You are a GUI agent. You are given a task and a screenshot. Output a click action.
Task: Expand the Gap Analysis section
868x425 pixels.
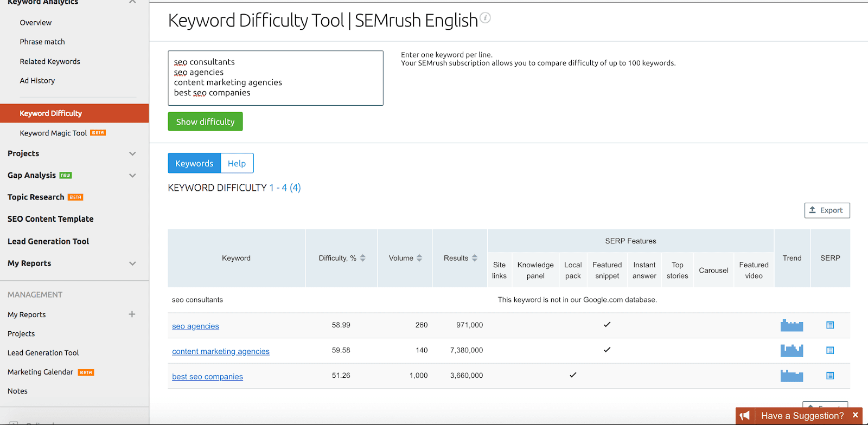pyautogui.click(x=132, y=175)
